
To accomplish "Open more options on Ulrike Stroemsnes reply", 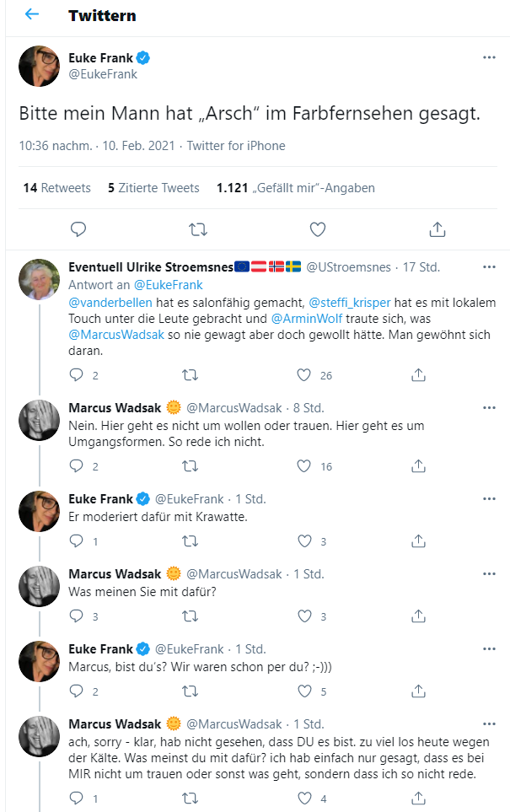I will 489,267.
